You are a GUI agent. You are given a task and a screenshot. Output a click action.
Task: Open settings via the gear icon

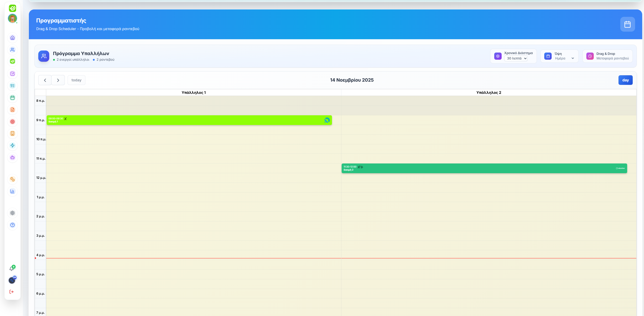(x=12, y=213)
